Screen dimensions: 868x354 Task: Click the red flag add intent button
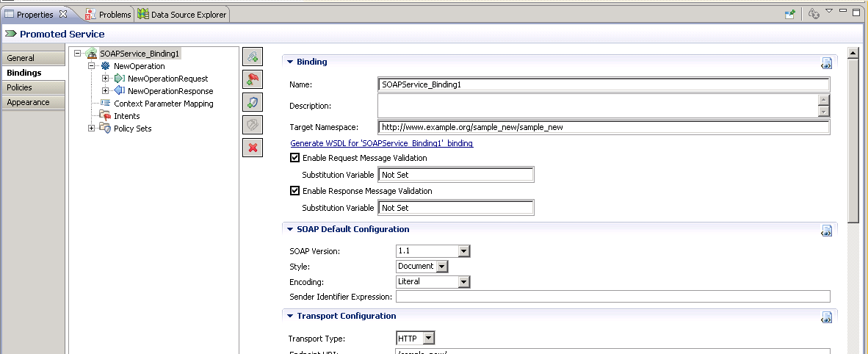tap(253, 79)
